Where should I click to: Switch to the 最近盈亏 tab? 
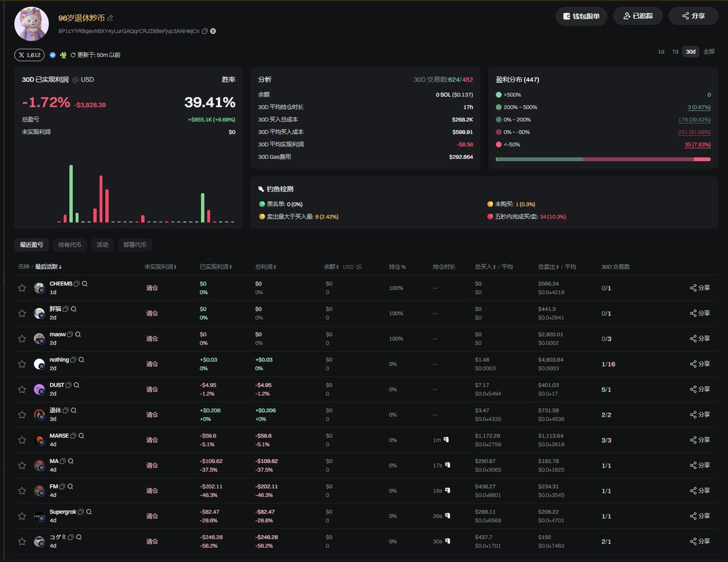coord(32,245)
